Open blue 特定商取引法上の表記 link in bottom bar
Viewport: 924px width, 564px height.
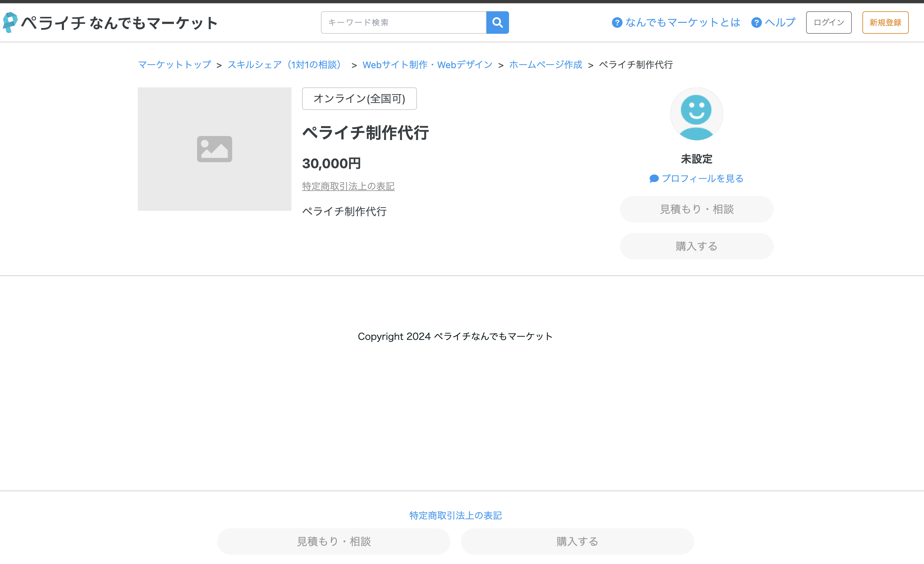point(455,516)
